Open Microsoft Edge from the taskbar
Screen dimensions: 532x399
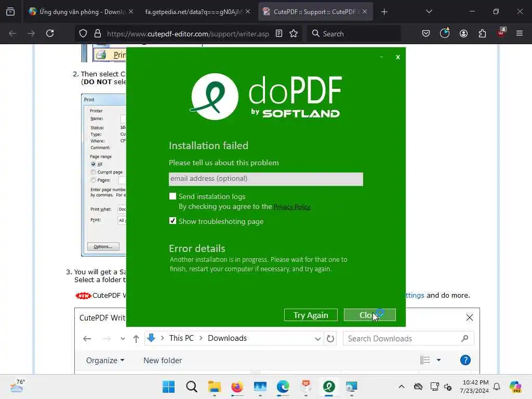coord(283,387)
